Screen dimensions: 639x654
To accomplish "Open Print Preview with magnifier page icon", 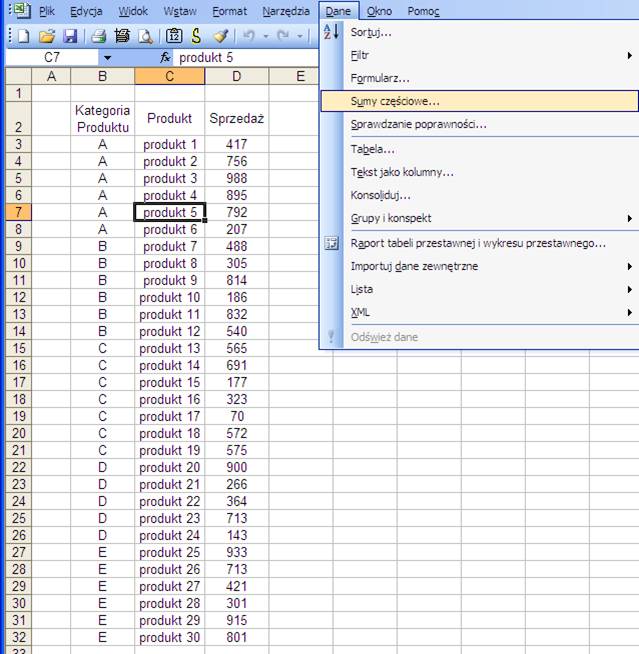I will (145, 36).
